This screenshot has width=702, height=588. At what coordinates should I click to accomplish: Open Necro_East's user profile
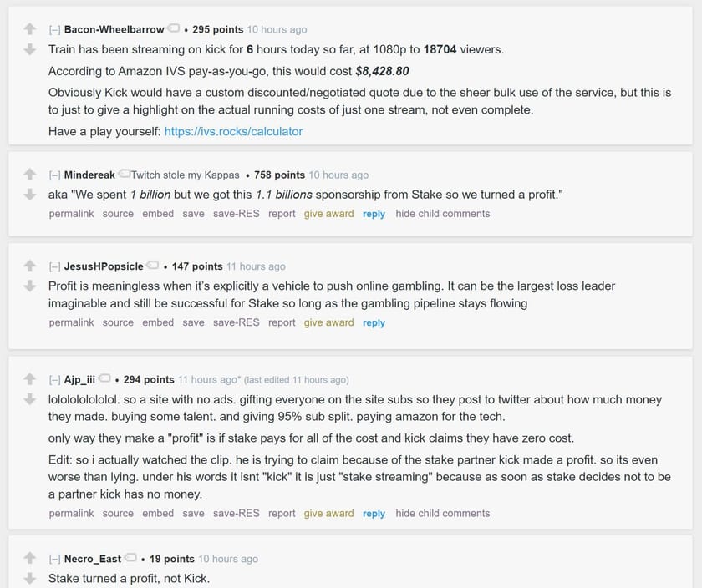(x=93, y=559)
